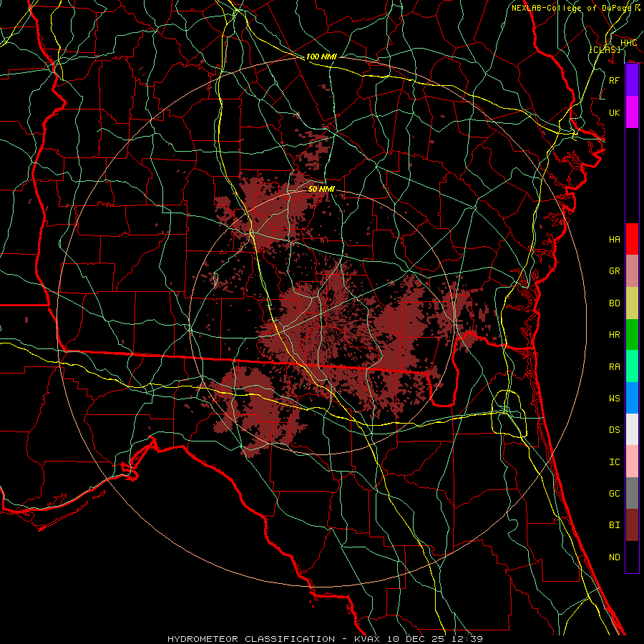This screenshot has height=644, width=644.
Task: Click the brown BI legend color swatch
Action: 632,525
